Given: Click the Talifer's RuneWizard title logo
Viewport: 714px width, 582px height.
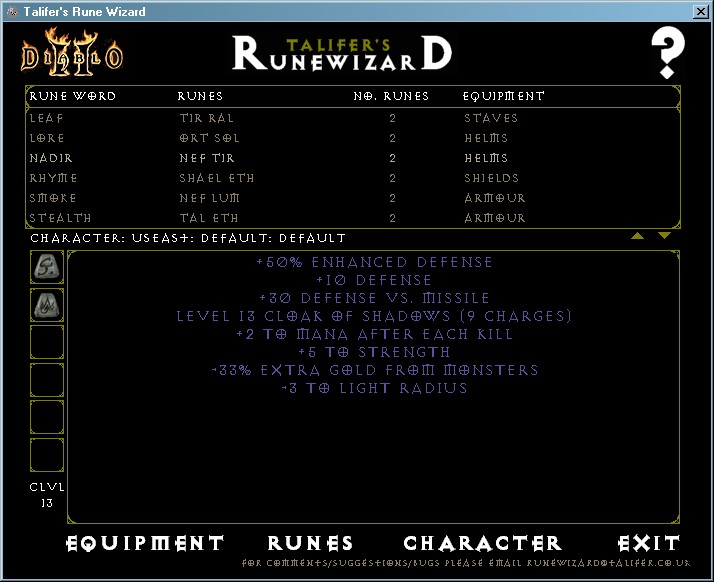Looking at the screenshot, I should pos(342,54).
